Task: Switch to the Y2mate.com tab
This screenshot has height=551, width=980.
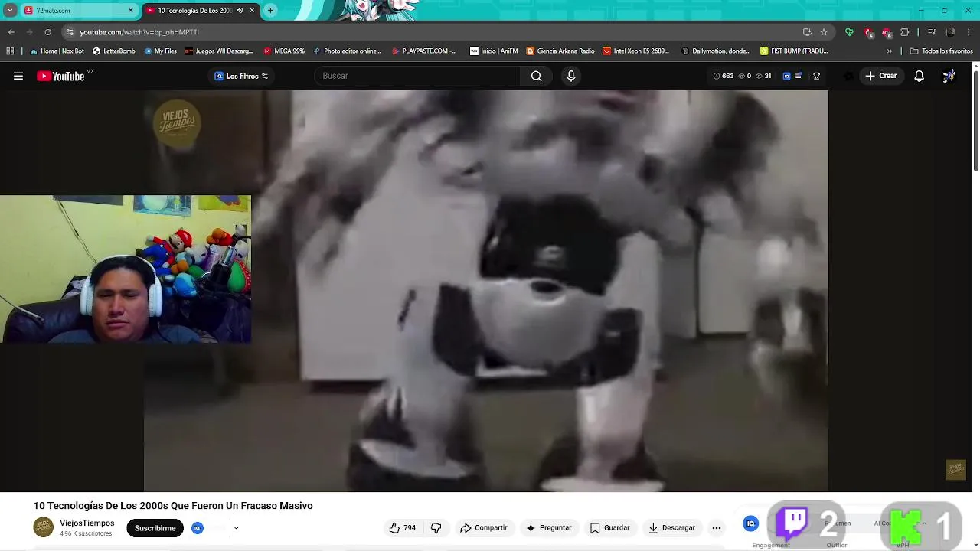Action: (77, 11)
